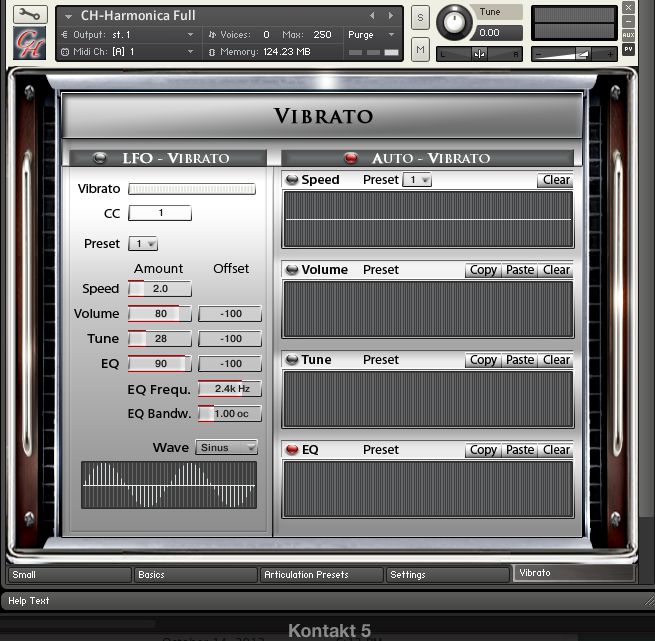This screenshot has width=655, height=641.
Task: Close the instrument with X button
Action: coord(628,8)
